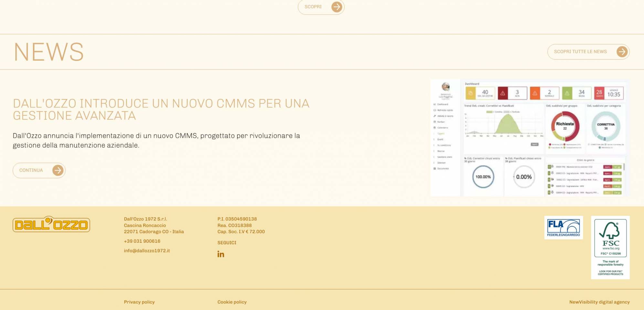Click the Dall'Ozzo logo in footer

point(51,224)
